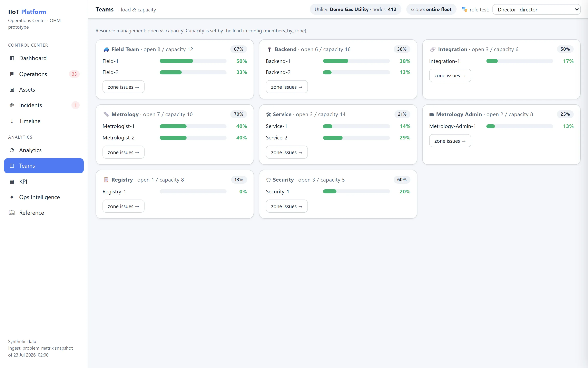Click the Security 60% badge
The image size is (588, 368).
[x=402, y=180]
